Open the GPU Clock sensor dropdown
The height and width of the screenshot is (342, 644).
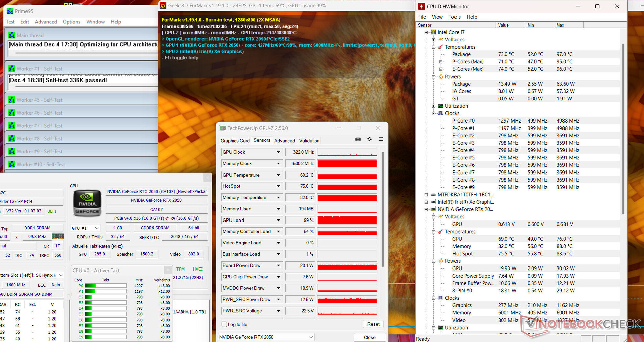(278, 152)
